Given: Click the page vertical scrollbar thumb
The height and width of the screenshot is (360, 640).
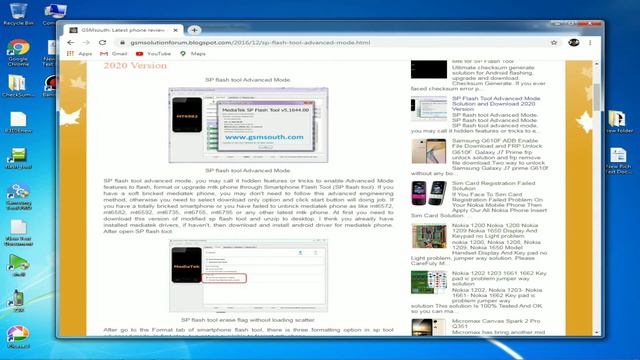Looking at the screenshot, I should pyautogui.click(x=597, y=96).
